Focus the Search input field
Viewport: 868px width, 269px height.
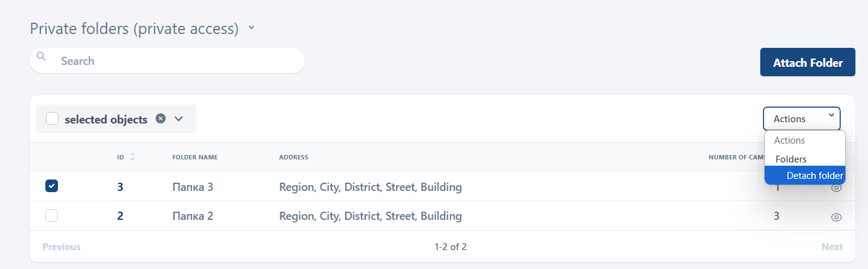pos(176,60)
